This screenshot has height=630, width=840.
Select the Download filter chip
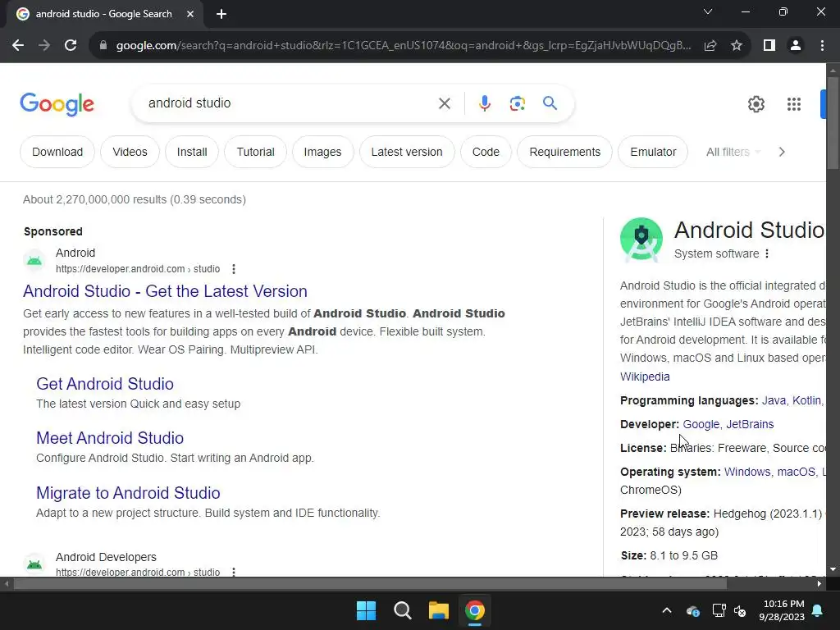click(x=57, y=152)
